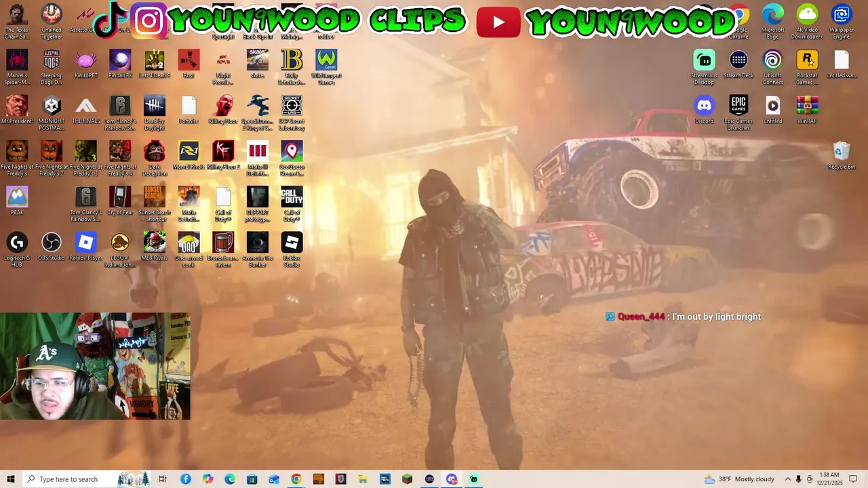Screen dimensions: 868x488
Task: Select the Ubisoft Connect icon
Action: click(772, 67)
